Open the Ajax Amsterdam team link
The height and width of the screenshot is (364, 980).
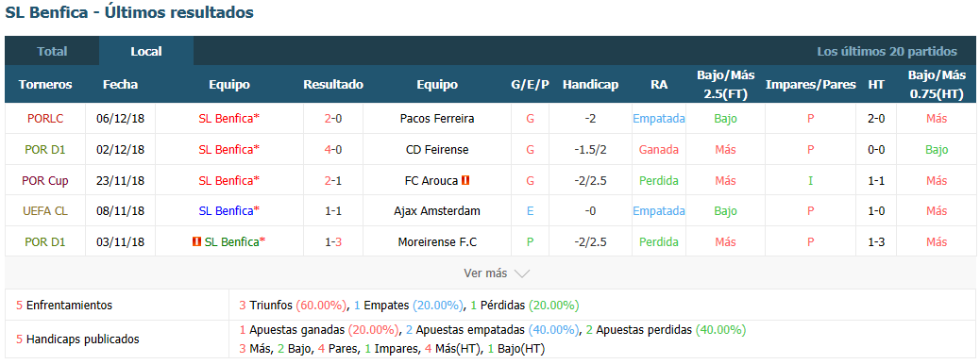click(x=437, y=210)
